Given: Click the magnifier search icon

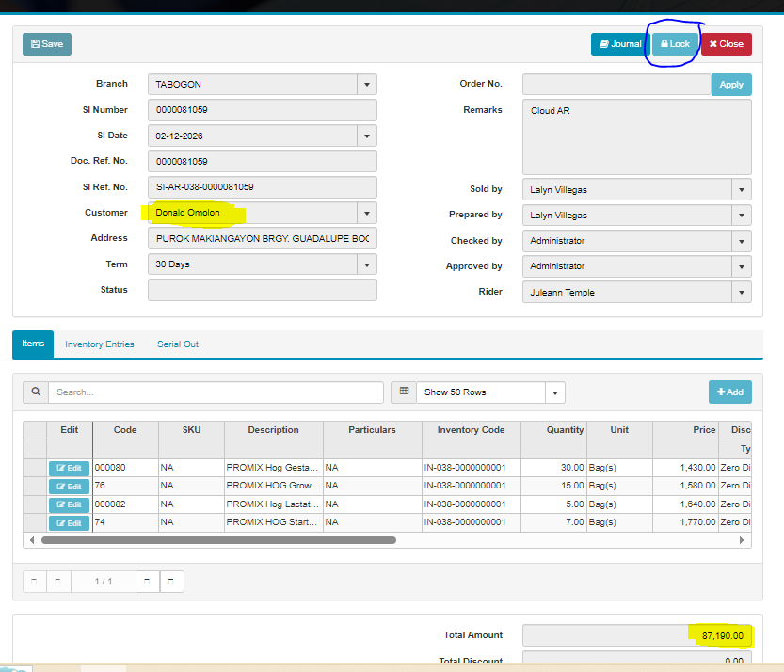Looking at the screenshot, I should click(x=36, y=392).
